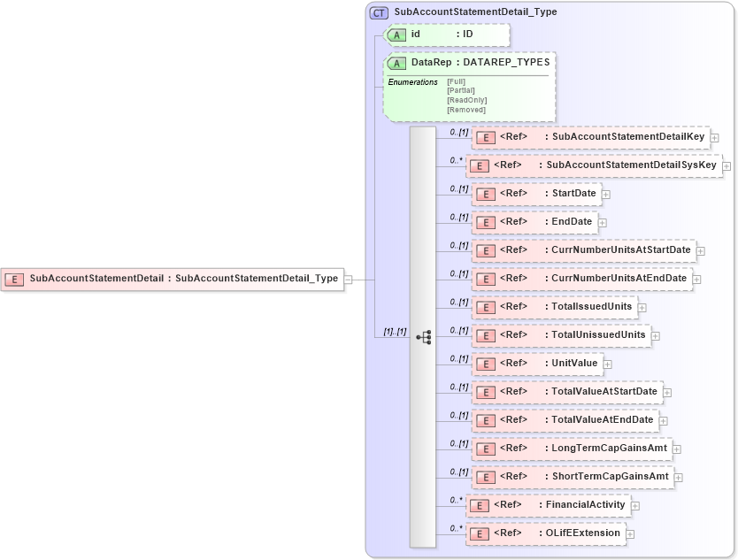Select the A icon of the id attribute

point(397,35)
